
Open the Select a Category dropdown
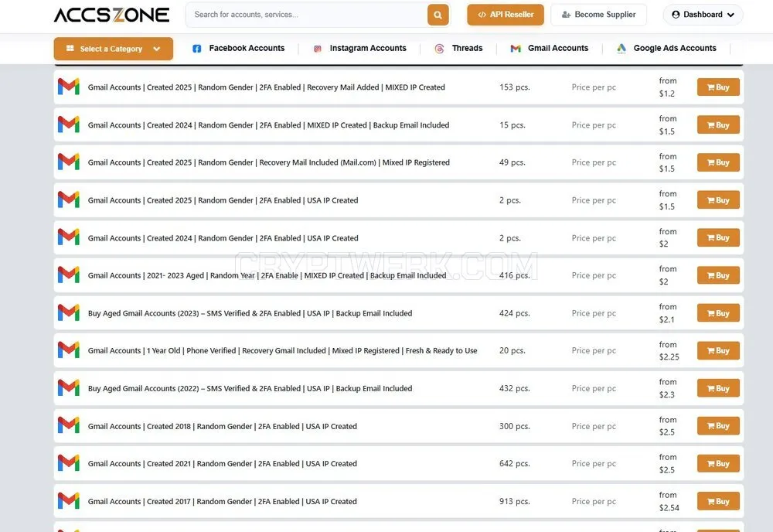point(114,49)
